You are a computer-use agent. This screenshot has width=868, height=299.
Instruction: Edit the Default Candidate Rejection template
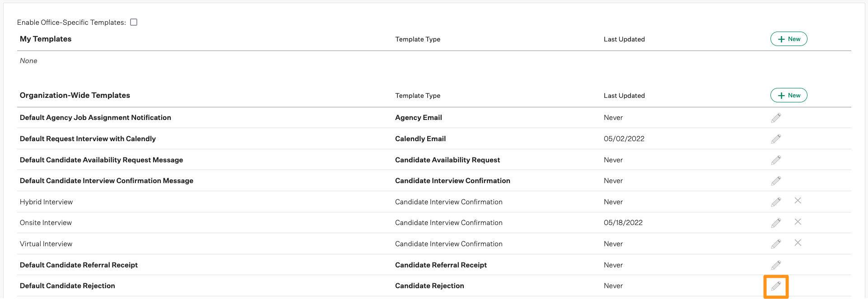coord(776,286)
